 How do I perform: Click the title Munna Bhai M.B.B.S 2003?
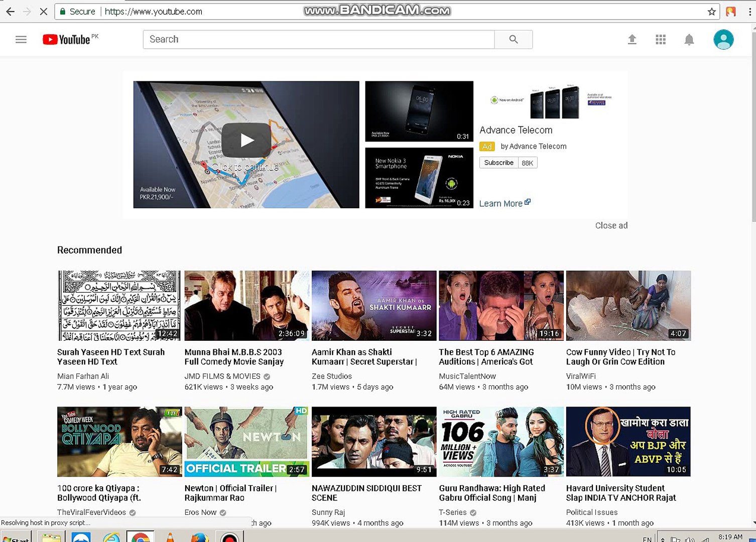click(234, 357)
